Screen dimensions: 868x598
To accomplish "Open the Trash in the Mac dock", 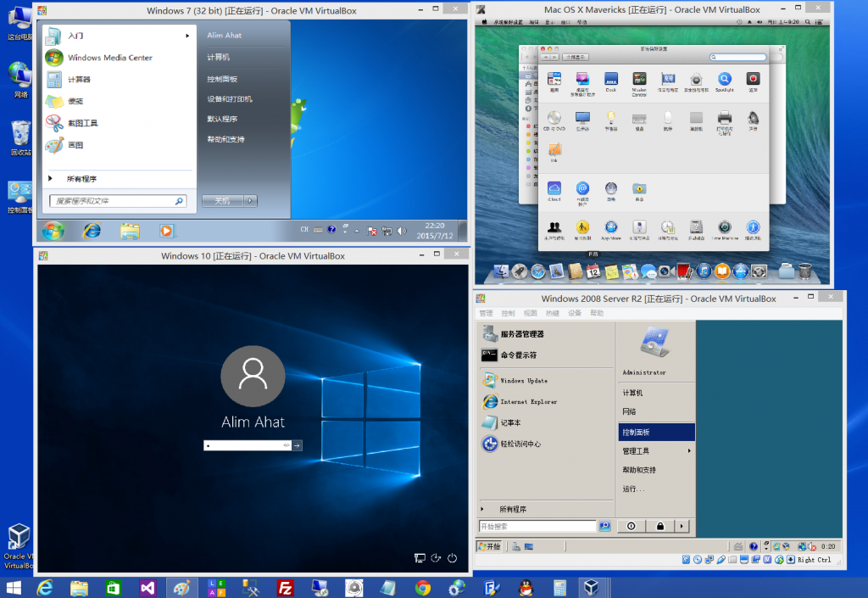I will 805,271.
